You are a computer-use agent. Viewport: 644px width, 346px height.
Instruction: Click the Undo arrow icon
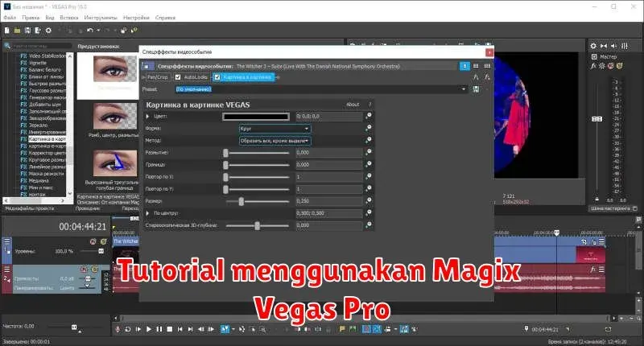pos(90,31)
